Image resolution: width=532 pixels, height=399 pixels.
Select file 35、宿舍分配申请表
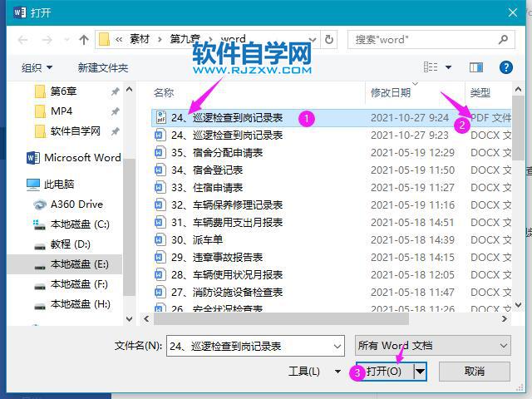click(331, 153)
